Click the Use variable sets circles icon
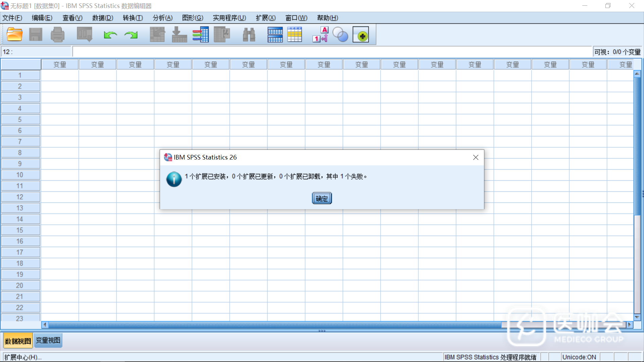Image resolution: width=644 pixels, height=362 pixels. 340,35
